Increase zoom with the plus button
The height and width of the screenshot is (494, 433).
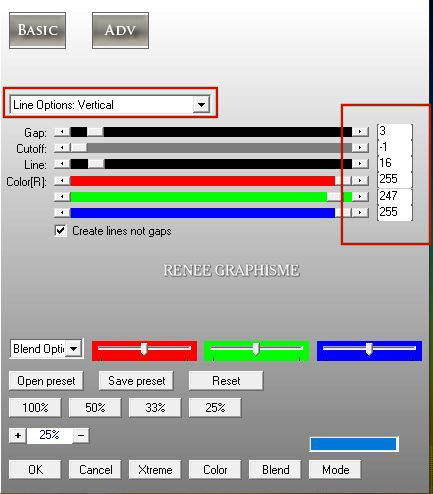tap(18, 435)
